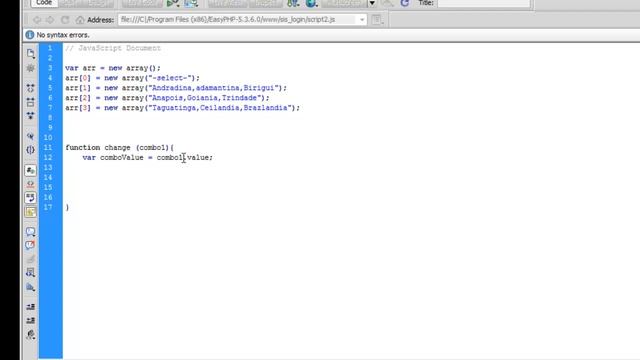This screenshot has height=360, width=640.
Task: Click the line with "Anapois,Goiania,Trindade"
Action: pos(167,98)
